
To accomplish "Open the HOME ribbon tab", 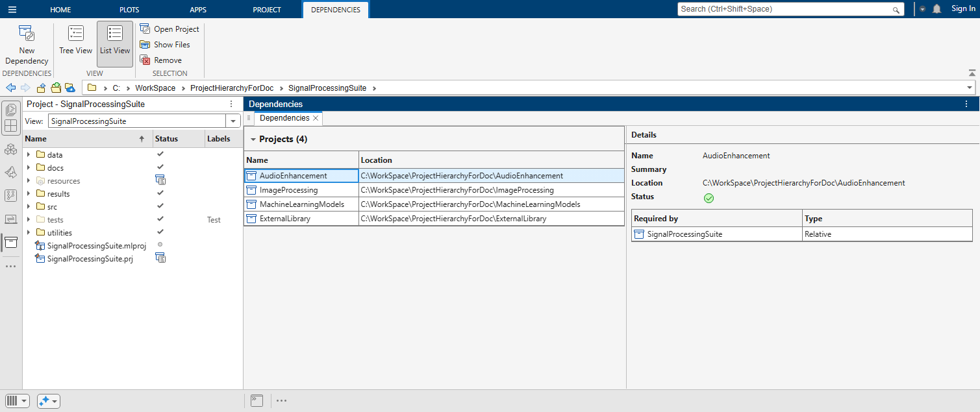I will click(x=60, y=10).
